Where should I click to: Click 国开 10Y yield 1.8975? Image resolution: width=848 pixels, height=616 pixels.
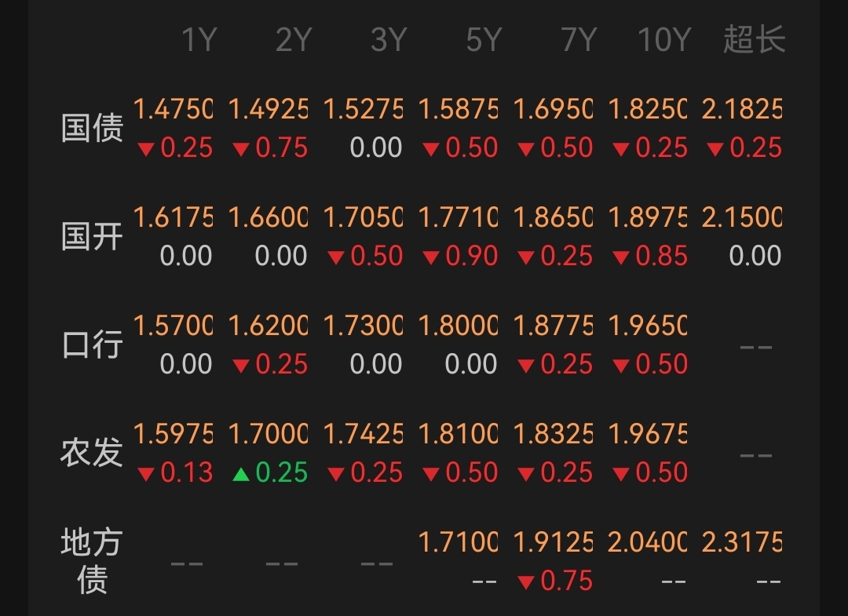647,217
